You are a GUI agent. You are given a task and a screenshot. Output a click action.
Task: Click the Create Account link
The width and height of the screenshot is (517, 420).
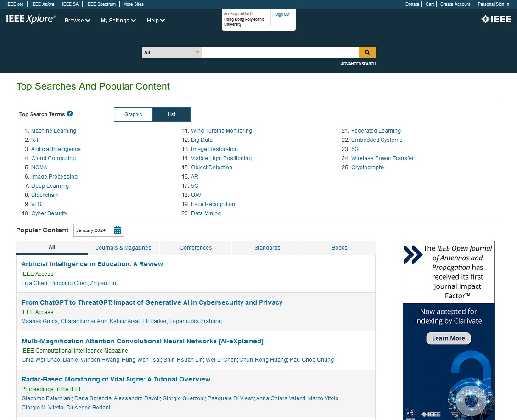(x=455, y=4)
